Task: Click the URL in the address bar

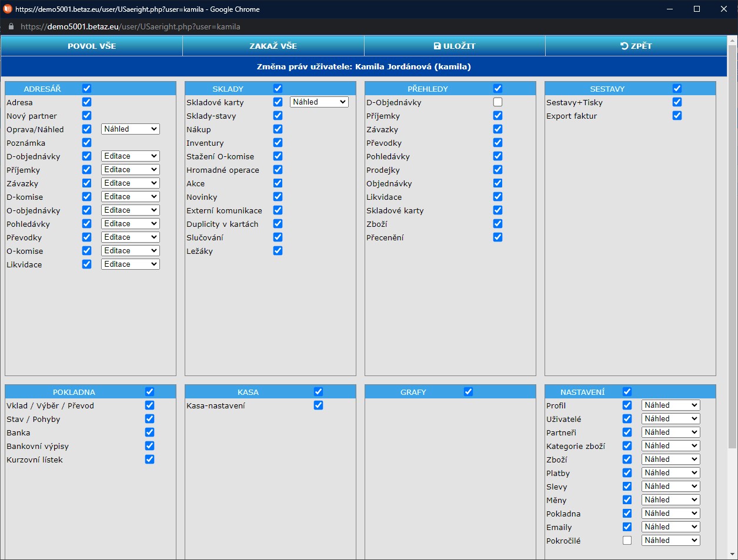Action: tap(131, 26)
